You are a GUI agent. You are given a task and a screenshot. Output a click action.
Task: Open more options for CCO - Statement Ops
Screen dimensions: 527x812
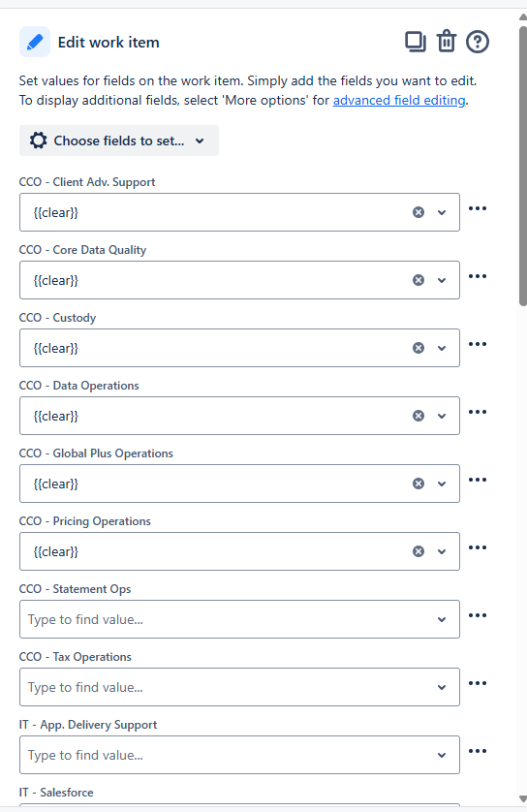(478, 615)
